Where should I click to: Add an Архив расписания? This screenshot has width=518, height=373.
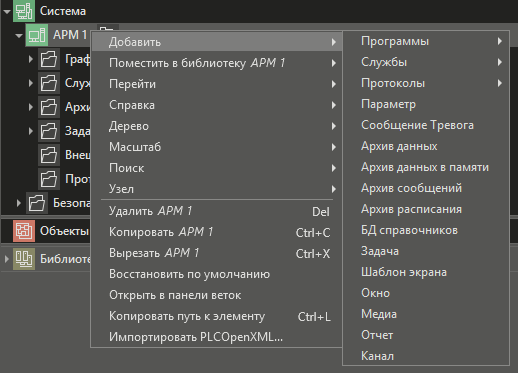pyautogui.click(x=426, y=209)
